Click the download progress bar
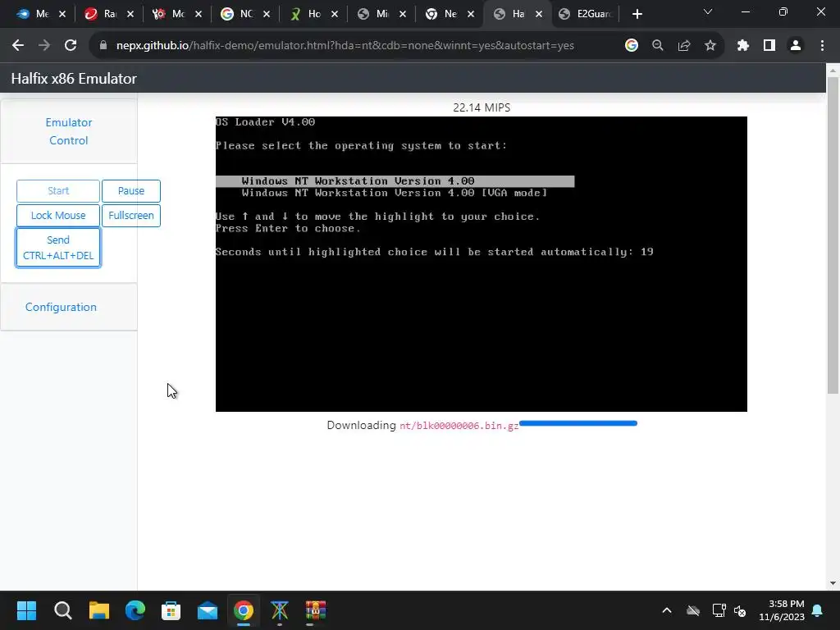Screen dimensions: 840x630 pyautogui.click(x=578, y=423)
